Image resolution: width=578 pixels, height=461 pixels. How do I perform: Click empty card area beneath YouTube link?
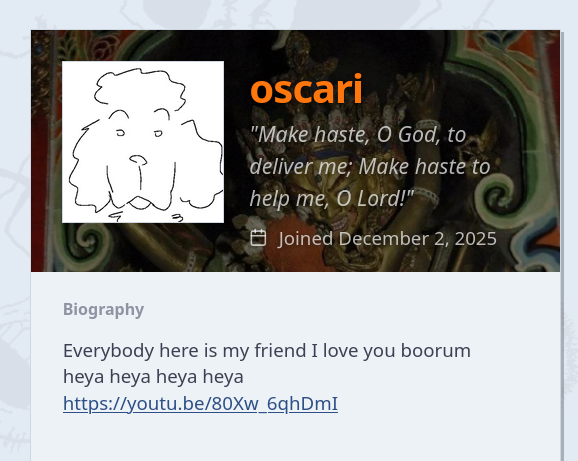pos(295,439)
